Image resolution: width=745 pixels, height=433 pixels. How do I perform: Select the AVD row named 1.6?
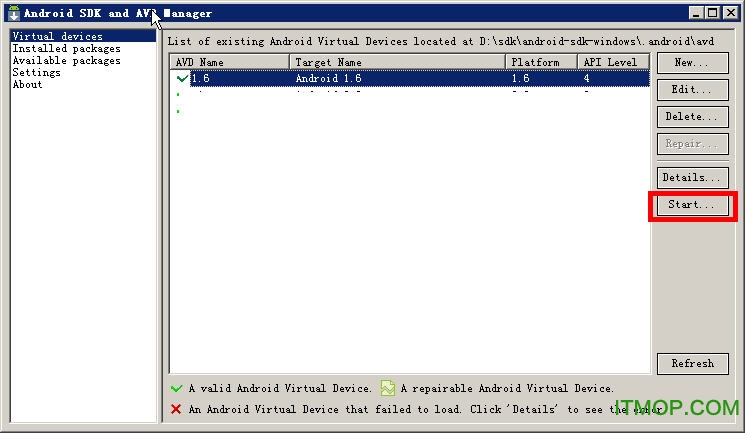click(410, 78)
